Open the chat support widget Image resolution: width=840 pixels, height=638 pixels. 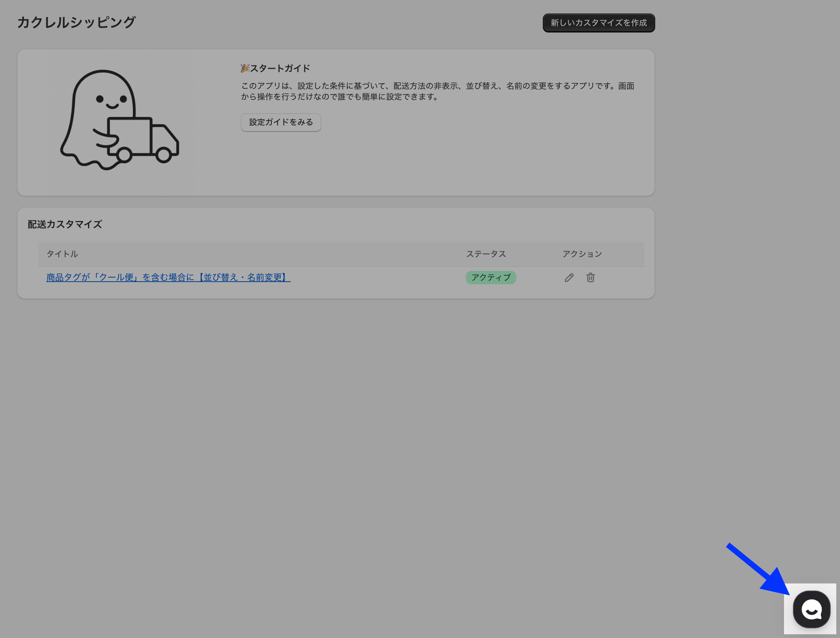[811, 610]
